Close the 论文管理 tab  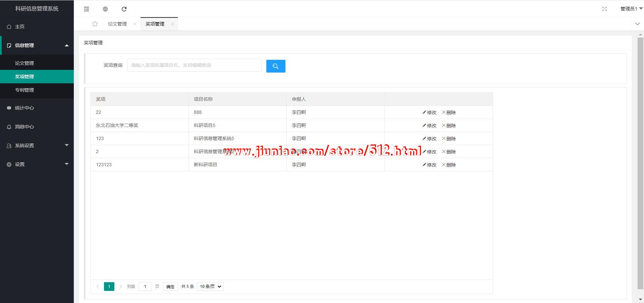tap(135, 24)
